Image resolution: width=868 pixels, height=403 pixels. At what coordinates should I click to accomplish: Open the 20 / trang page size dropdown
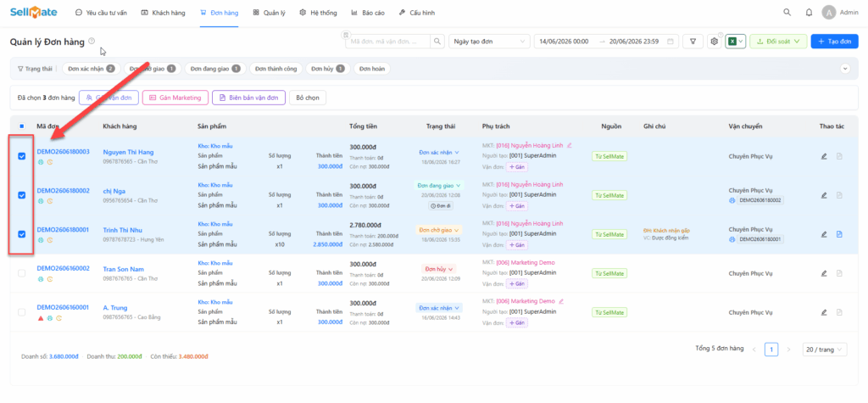coord(824,350)
